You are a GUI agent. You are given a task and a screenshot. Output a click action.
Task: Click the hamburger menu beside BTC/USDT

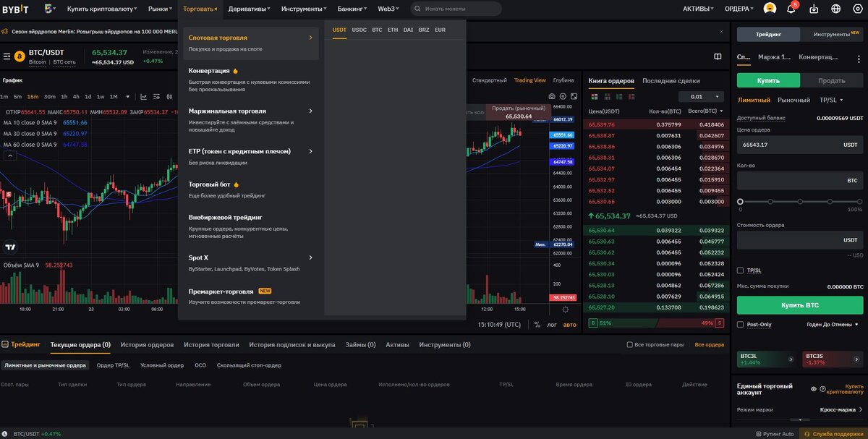7,56
